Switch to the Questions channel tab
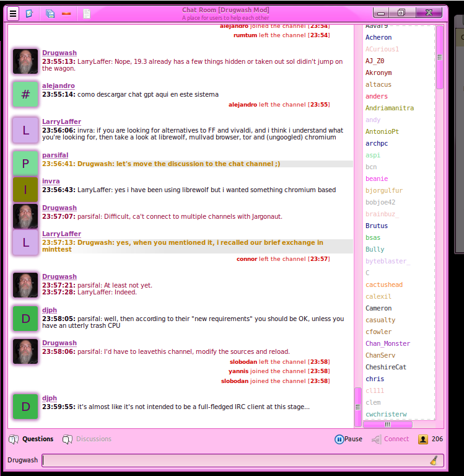Screen dimensions: 464x476 [31, 439]
